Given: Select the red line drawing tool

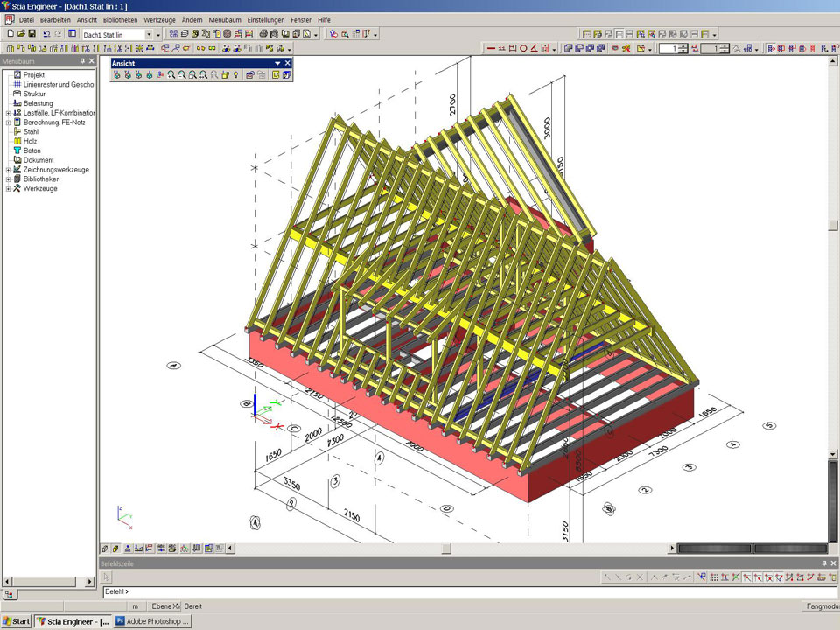Looking at the screenshot, I should (x=491, y=49).
